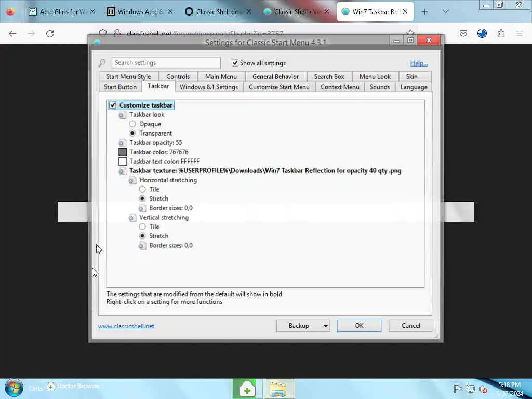The image size is (532, 399).
Task: Click the network tray icon
Action: coord(470,389)
